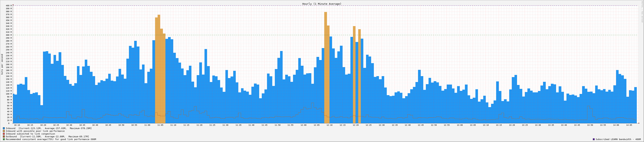Viewport: 644px width, 142px height.
Task: Click the purple Subscribed LEARN bandwidth marker
Action: tap(593, 139)
